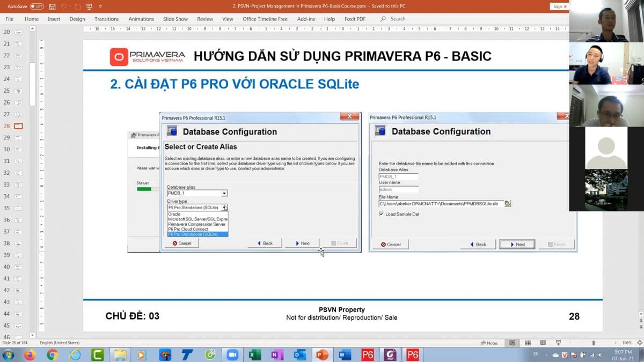Image resolution: width=644 pixels, height=362 pixels.
Task: Click the slide heading "2. CÀI ĐẶT P6 PRO VỚI ORACLE SQLite"
Action: tap(235, 84)
